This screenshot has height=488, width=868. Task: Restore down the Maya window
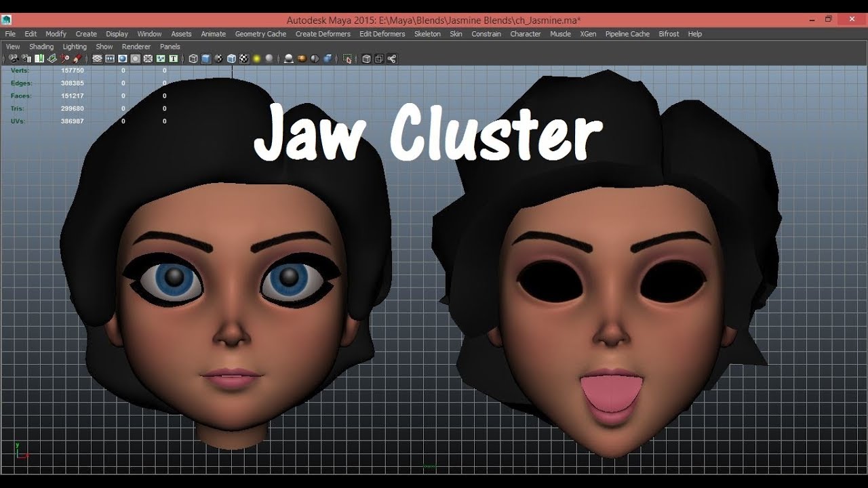click(x=828, y=20)
